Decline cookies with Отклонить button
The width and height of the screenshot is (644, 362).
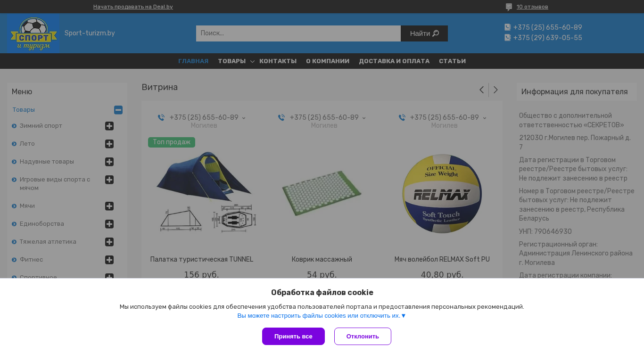[363, 337]
